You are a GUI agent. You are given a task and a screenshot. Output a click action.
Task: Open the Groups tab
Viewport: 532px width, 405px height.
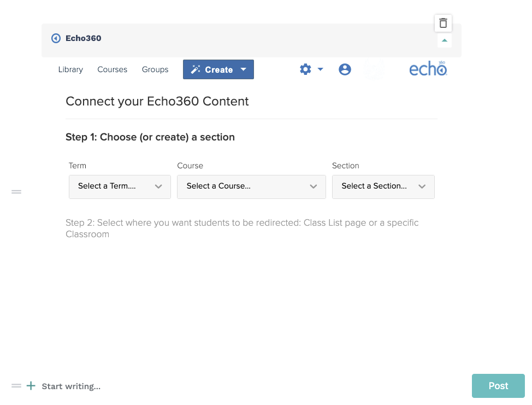click(155, 69)
